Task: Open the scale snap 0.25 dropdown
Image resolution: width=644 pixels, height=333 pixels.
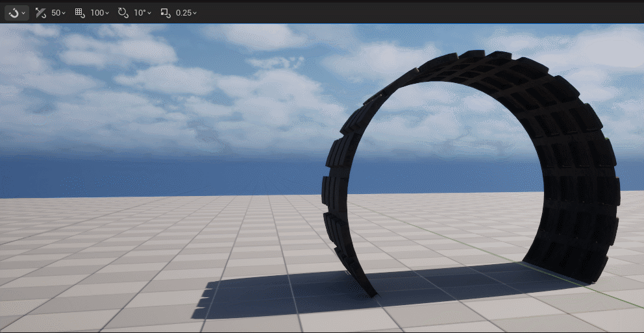Action: (x=186, y=13)
